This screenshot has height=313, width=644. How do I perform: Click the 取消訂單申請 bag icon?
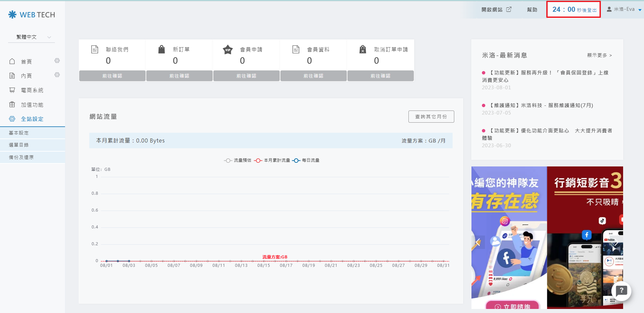coord(363,50)
